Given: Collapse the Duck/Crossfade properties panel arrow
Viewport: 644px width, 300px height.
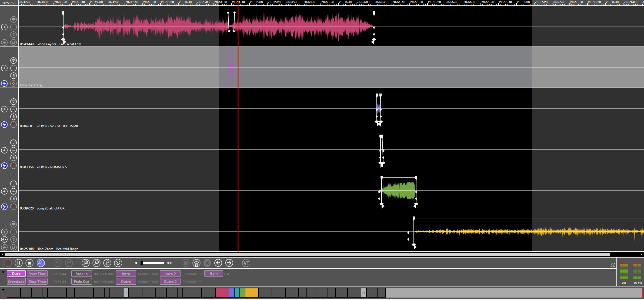Looking at the screenshot, I should coord(3,272).
